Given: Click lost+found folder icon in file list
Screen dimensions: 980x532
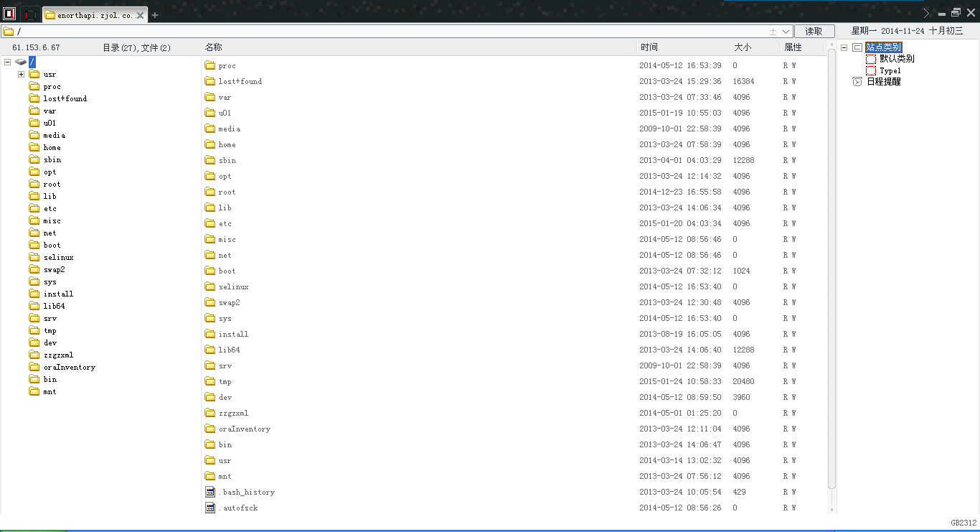Looking at the screenshot, I should click(x=210, y=81).
